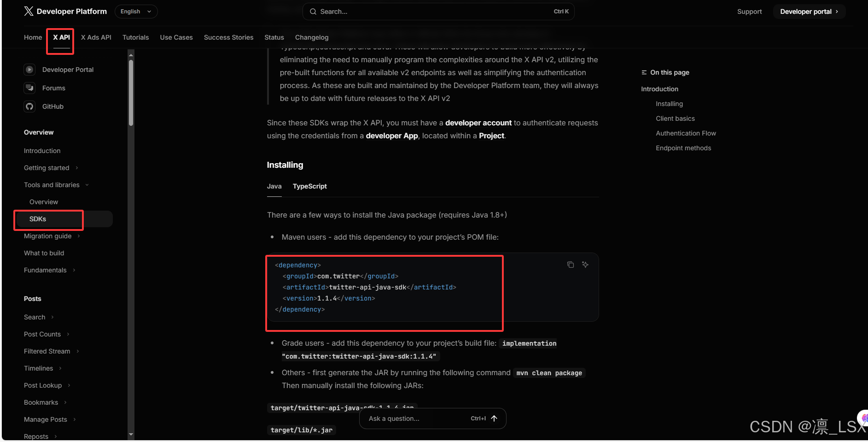Jump to Endpoint methods section
The height and width of the screenshot is (442, 868).
click(x=683, y=148)
